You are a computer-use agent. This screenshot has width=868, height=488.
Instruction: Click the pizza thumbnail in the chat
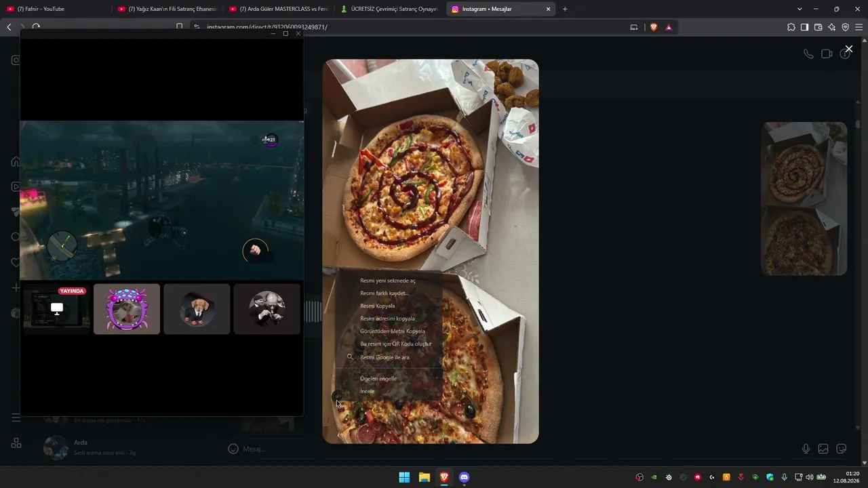pos(804,199)
